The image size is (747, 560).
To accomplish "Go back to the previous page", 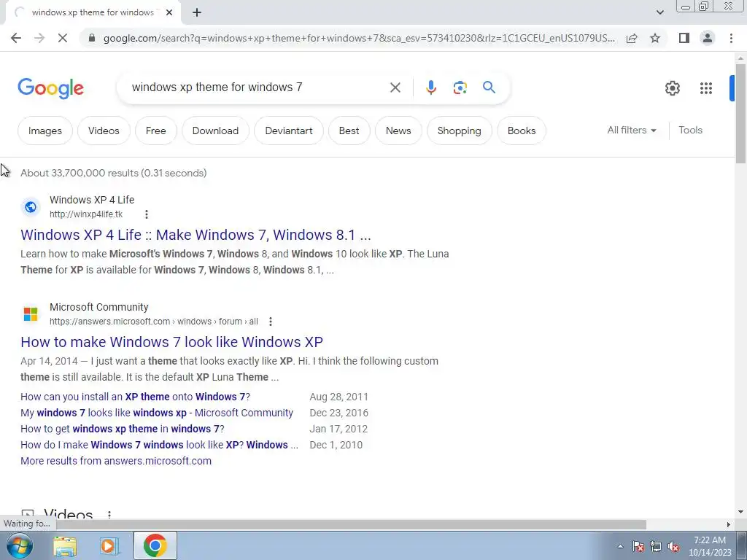I will [16, 38].
